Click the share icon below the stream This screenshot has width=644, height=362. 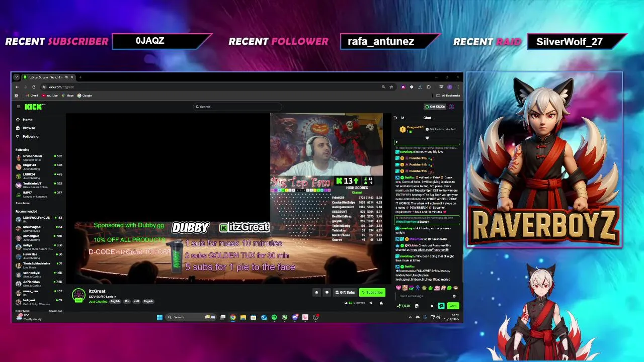371,303
